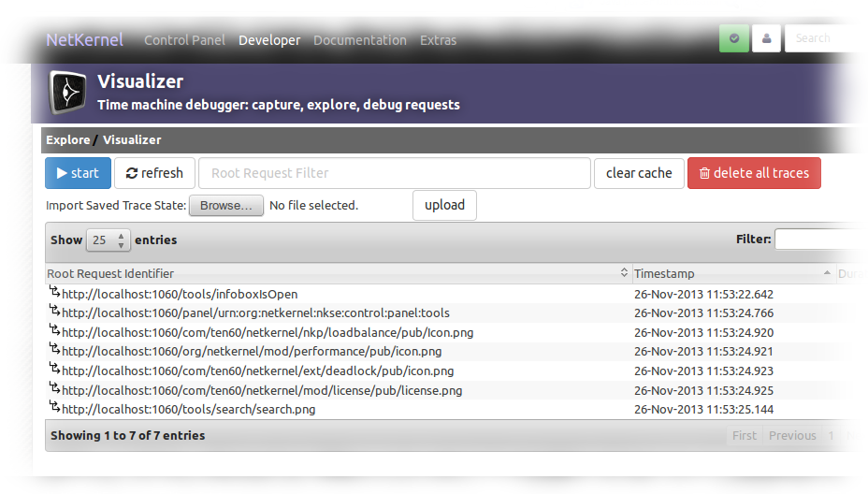Image resolution: width=868 pixels, height=494 pixels.
Task: Focus the table Filter input
Action: point(819,240)
